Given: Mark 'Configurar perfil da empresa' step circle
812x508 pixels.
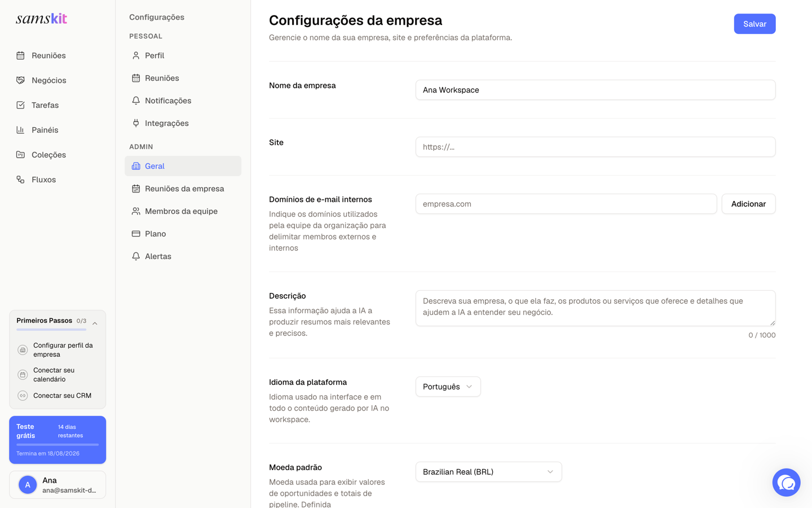Looking at the screenshot, I should coord(23,350).
